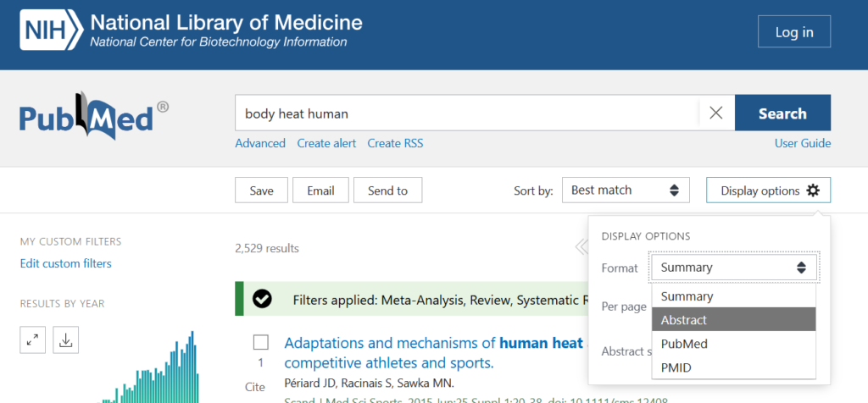Image resolution: width=868 pixels, height=403 pixels.
Task: Clear the search box with the X icon
Action: pos(715,113)
